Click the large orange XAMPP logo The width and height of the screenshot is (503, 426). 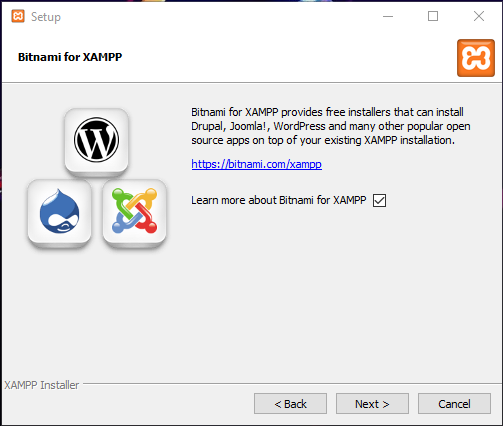[476, 58]
